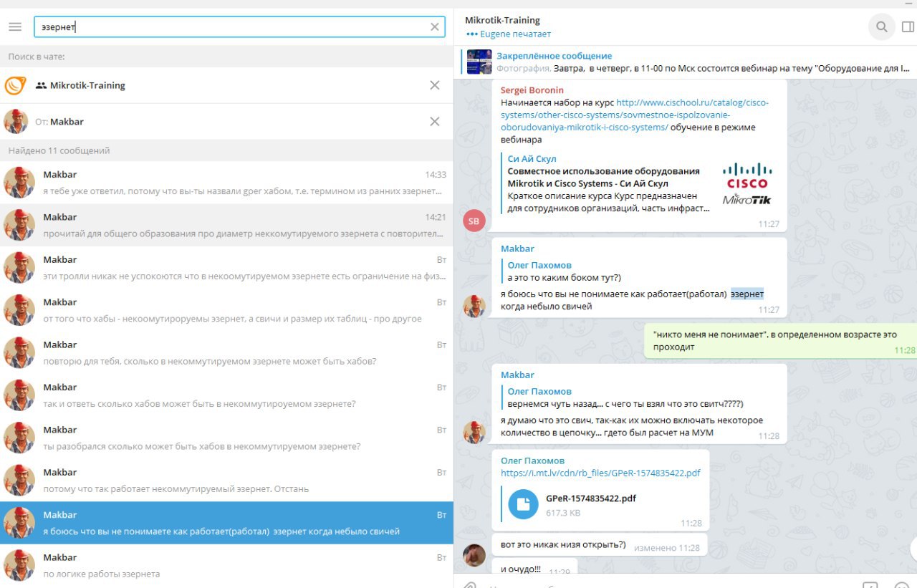Open result 'по логике работы эзернета'

[226, 565]
